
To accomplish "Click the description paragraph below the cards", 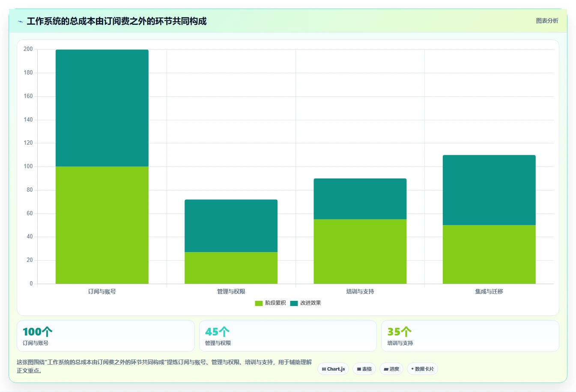I will point(164,366).
